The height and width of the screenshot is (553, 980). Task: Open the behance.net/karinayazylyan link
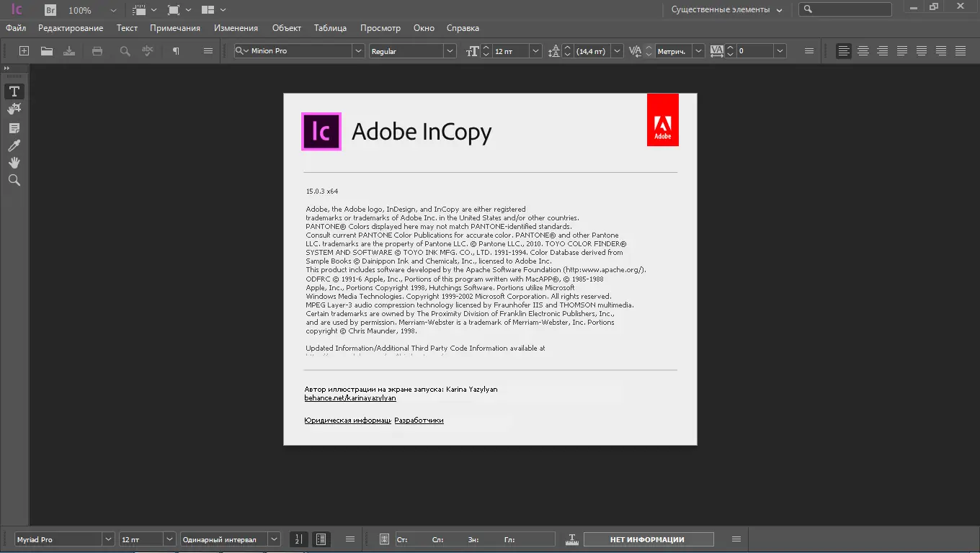coord(350,398)
